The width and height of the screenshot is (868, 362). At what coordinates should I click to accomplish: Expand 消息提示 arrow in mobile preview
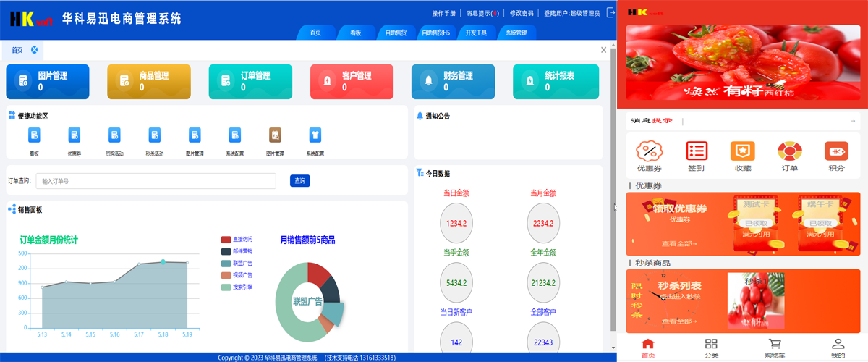[x=853, y=121]
